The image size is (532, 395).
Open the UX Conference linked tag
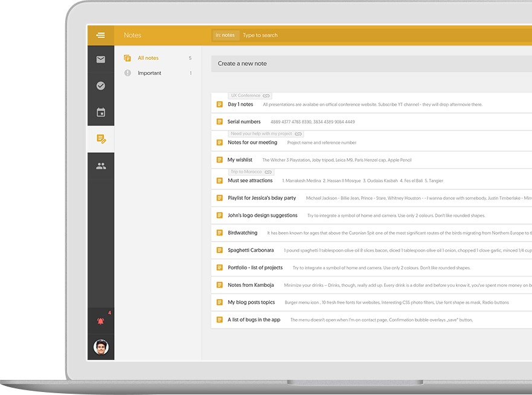click(x=249, y=95)
